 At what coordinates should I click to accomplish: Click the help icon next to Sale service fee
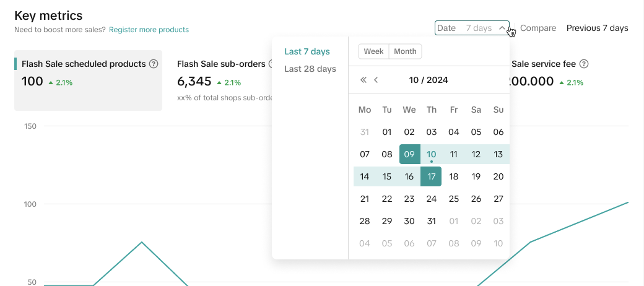pos(583,64)
